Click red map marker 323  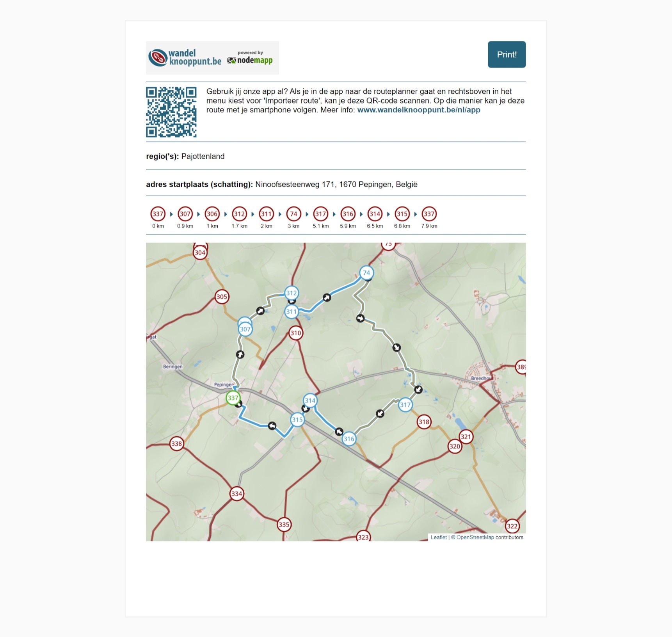click(363, 537)
